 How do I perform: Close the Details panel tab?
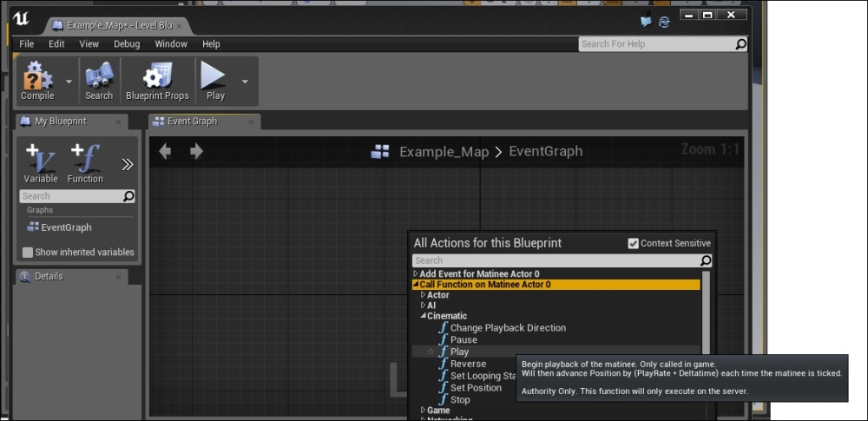coord(118,277)
